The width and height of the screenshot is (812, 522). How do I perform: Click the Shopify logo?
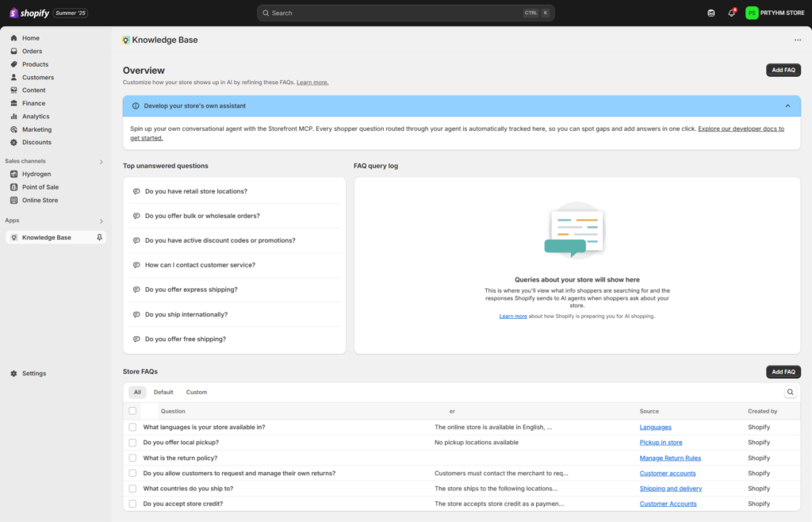pos(29,13)
